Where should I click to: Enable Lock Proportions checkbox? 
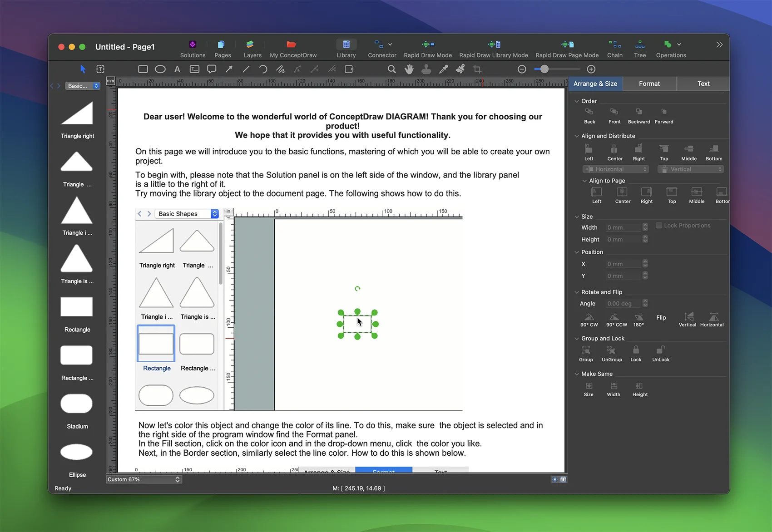click(x=659, y=226)
